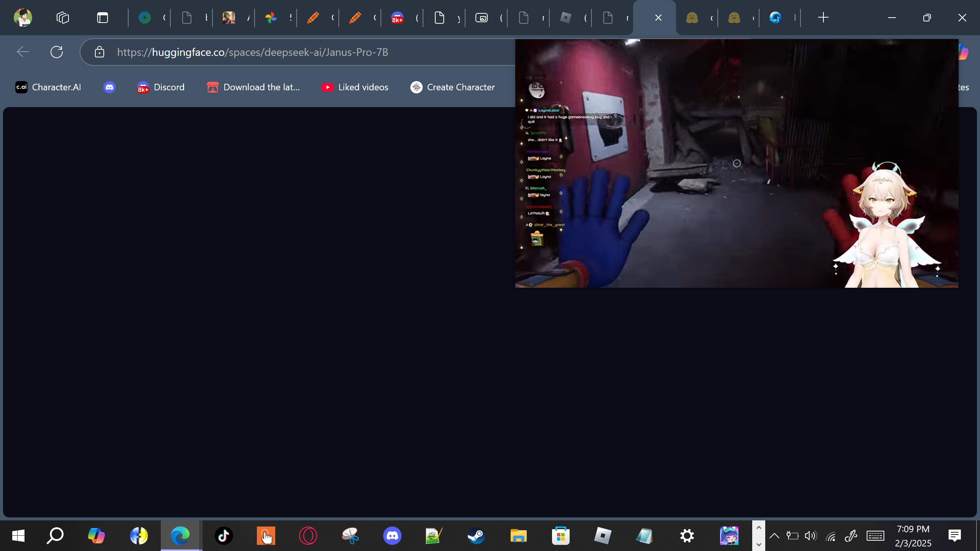The height and width of the screenshot is (551, 980).
Task: Refresh the current page
Action: 57,52
